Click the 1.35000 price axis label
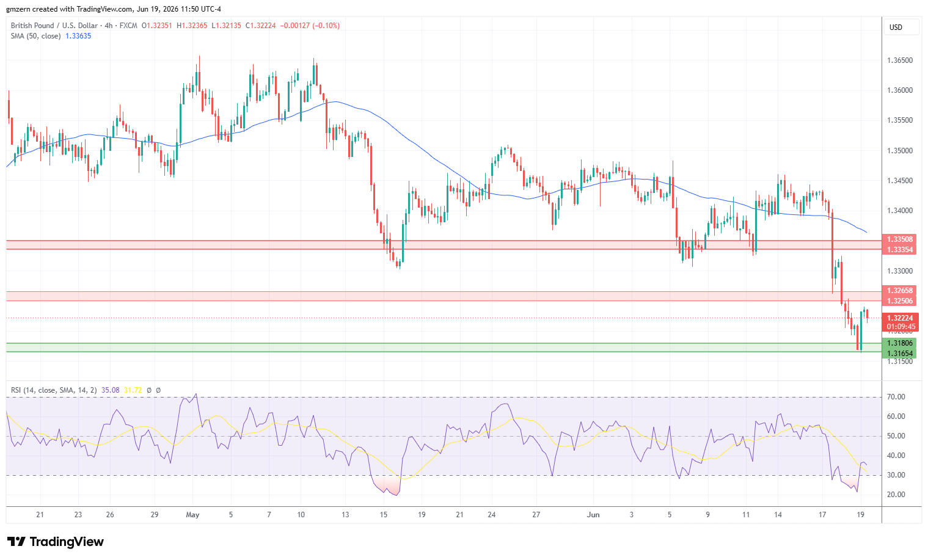928x560 pixels. (900, 151)
